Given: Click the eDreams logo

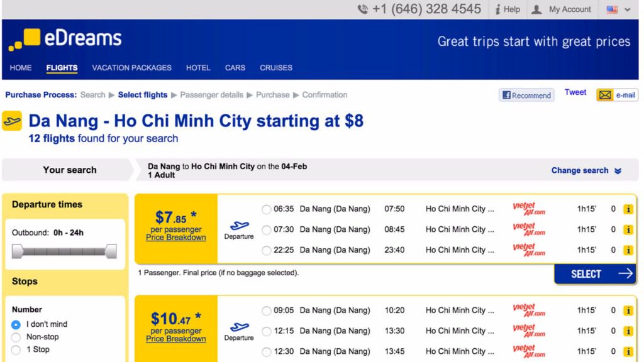Looking at the screenshot, I should [65, 39].
